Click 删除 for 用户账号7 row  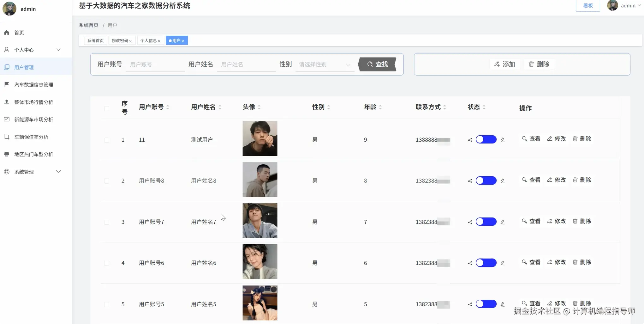pyautogui.click(x=582, y=221)
